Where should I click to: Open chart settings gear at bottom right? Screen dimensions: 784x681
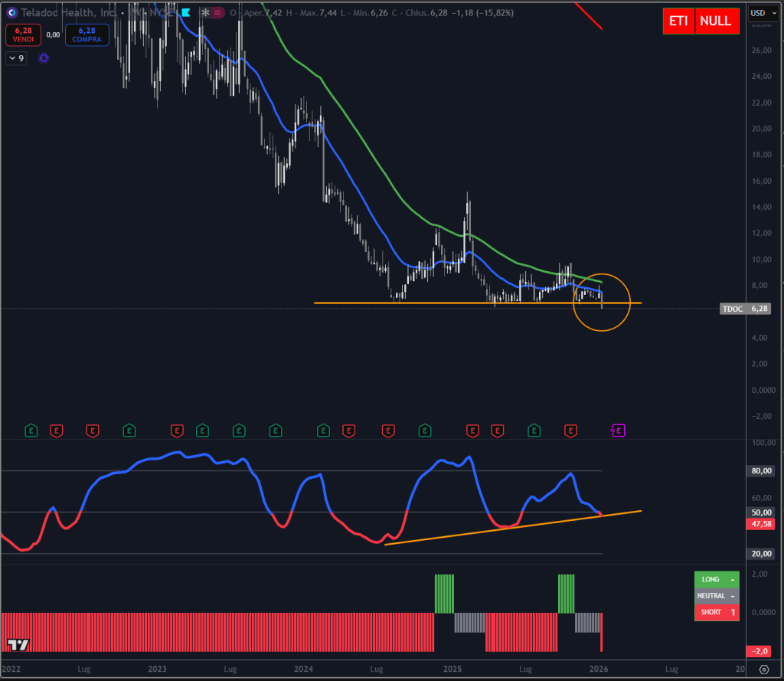pos(763,670)
